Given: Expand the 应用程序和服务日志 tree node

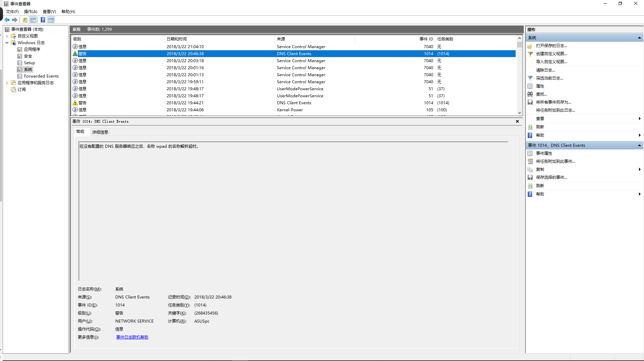Looking at the screenshot, I should coord(7,83).
